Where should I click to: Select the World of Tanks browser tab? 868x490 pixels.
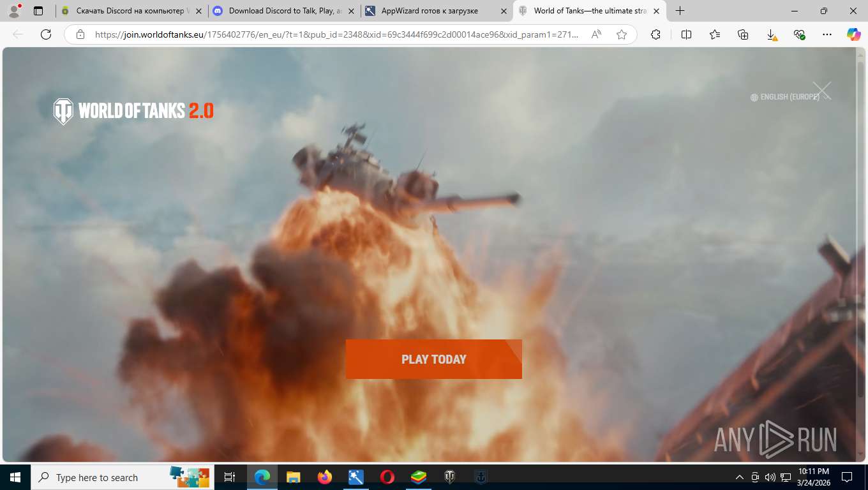[588, 11]
